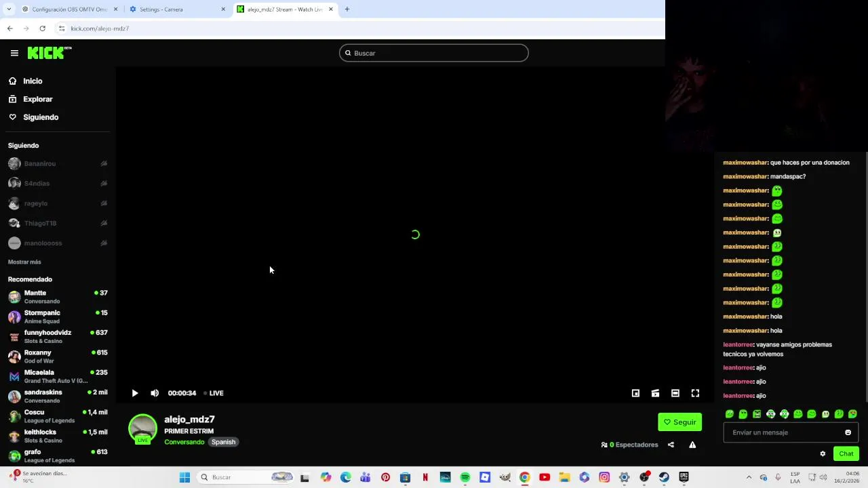
Task: Launch Steam from the taskbar
Action: 664,477
